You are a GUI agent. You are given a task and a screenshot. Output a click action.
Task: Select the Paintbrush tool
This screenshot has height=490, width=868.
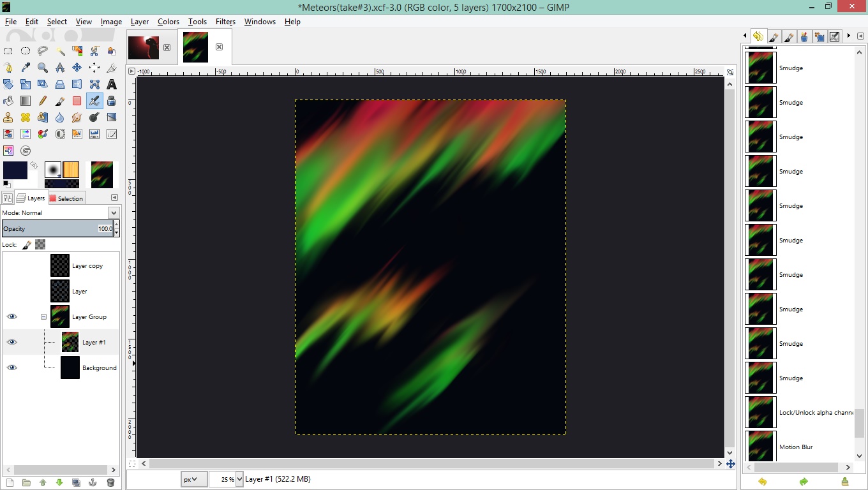point(60,101)
